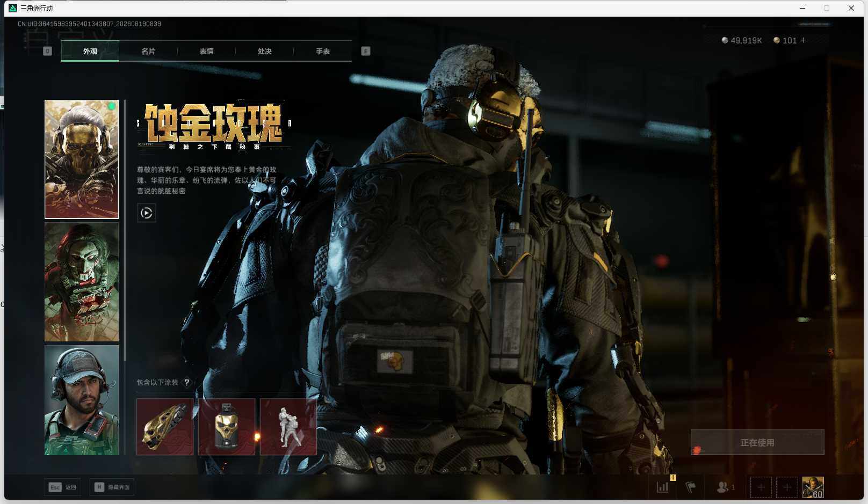The height and width of the screenshot is (504, 868).
Task: Click the 101 premium currency balance
Action: pos(785,40)
